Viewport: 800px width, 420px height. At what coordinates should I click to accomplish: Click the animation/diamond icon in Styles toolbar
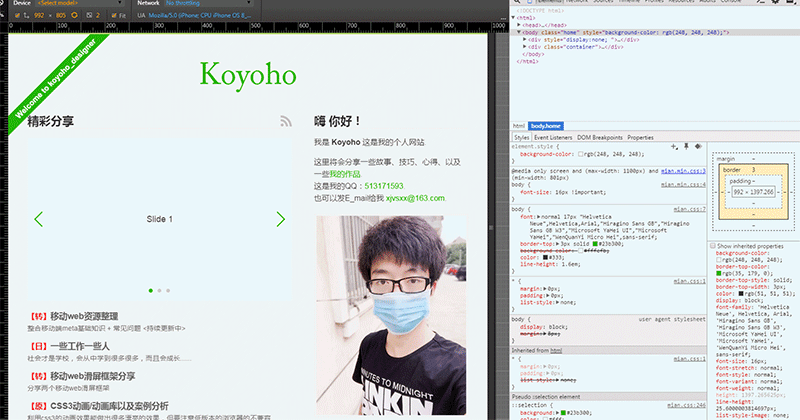click(698, 146)
